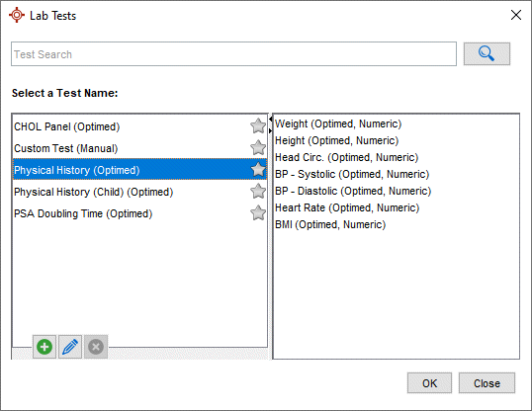Star the Physical History (Child) test
532x411 pixels.
pyautogui.click(x=258, y=192)
